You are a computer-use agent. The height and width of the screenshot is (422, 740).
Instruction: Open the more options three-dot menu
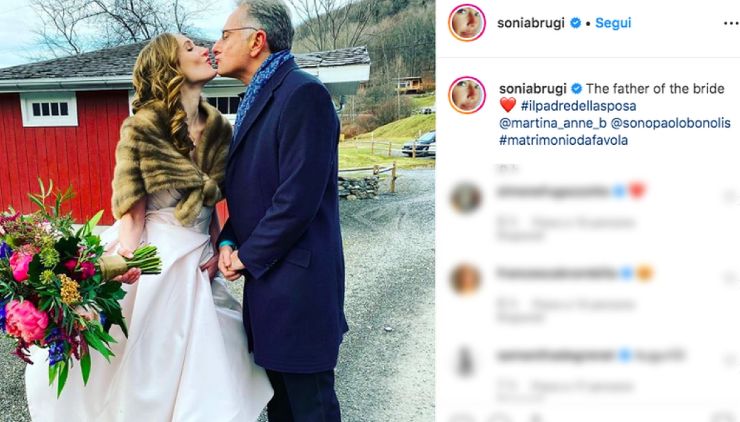tap(731, 23)
